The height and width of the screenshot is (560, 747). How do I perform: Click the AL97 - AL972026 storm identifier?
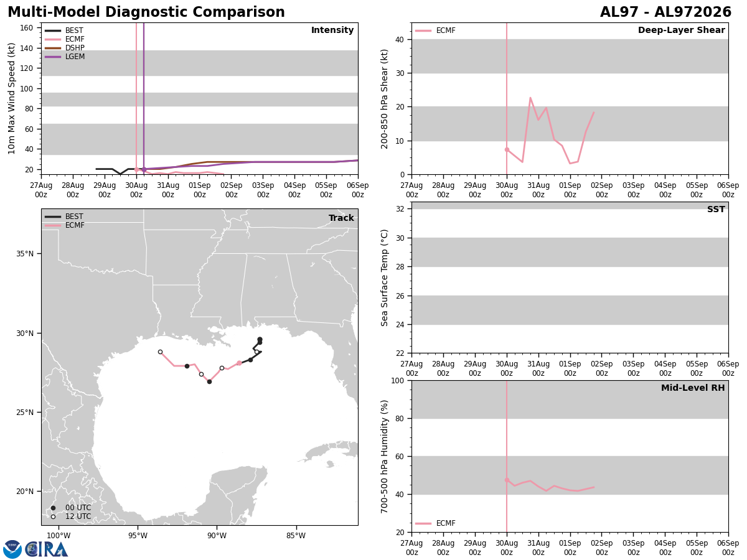click(665, 12)
